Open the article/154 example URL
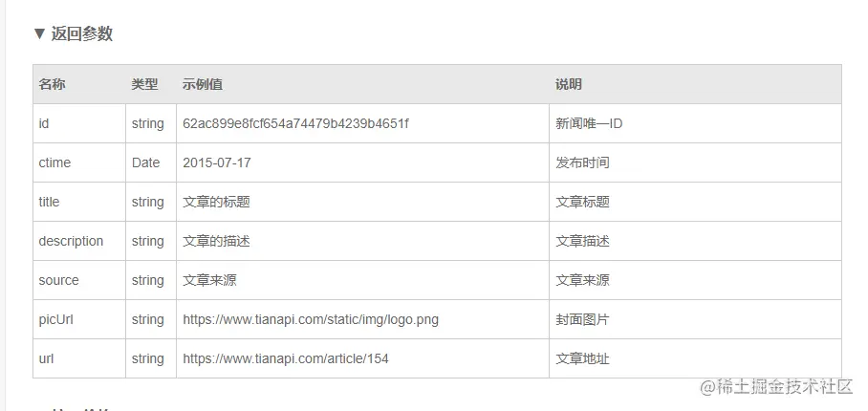The height and width of the screenshot is (411, 868). (x=286, y=358)
